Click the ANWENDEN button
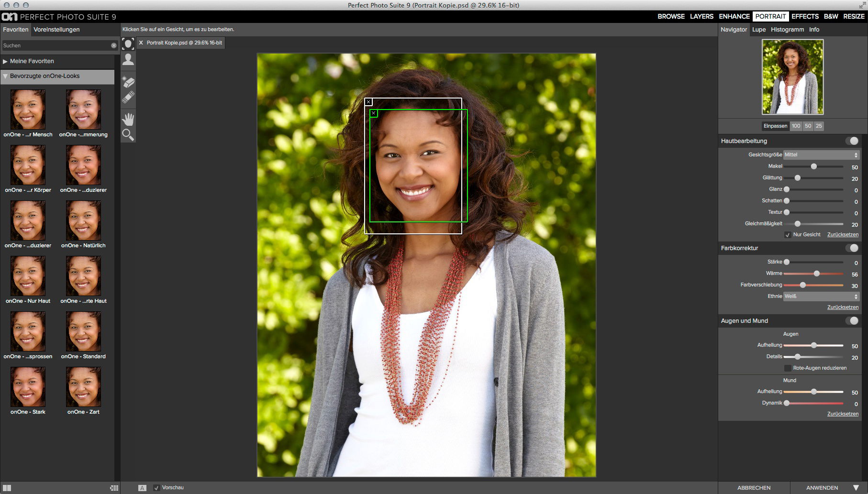The image size is (868, 494). click(822, 488)
